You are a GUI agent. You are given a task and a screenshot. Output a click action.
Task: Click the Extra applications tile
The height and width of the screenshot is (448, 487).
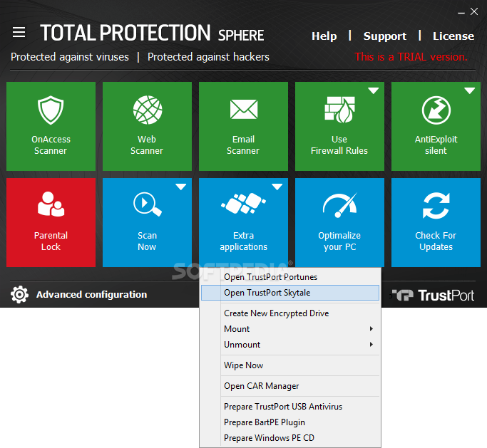click(244, 222)
